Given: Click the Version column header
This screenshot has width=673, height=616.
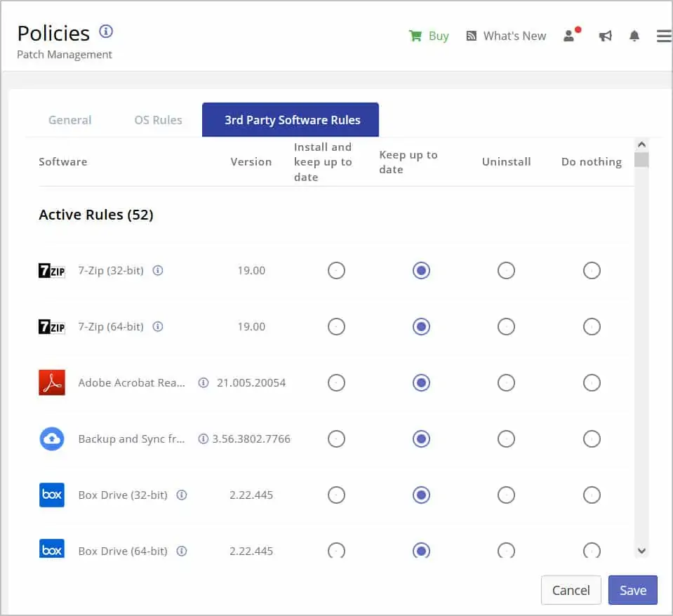Looking at the screenshot, I should point(251,162).
